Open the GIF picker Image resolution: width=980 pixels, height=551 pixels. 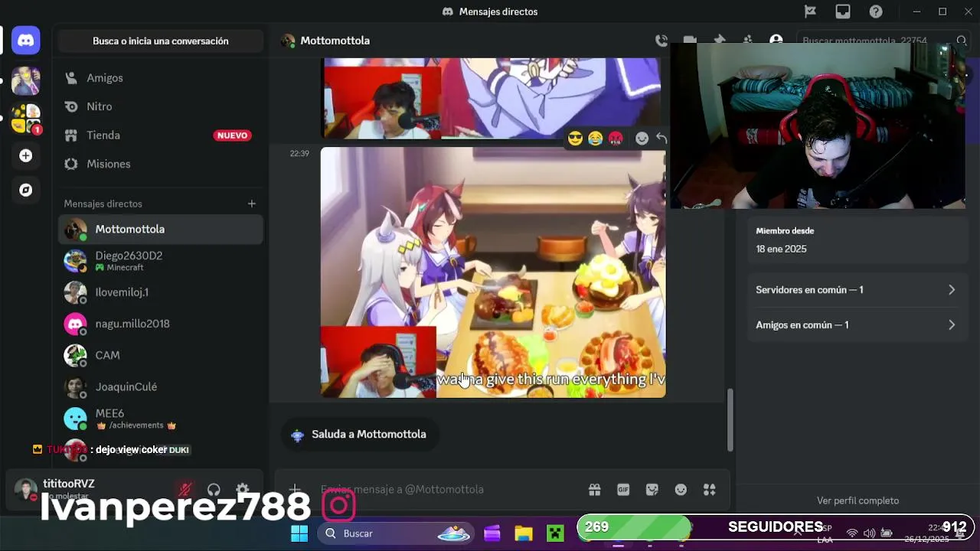[623, 490]
